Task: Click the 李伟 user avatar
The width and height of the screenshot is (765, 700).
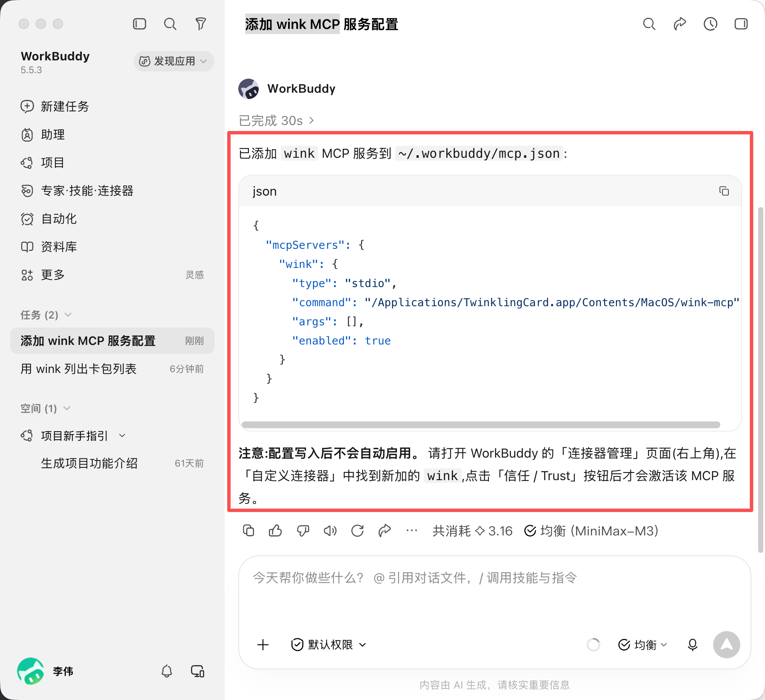Action: tap(31, 671)
